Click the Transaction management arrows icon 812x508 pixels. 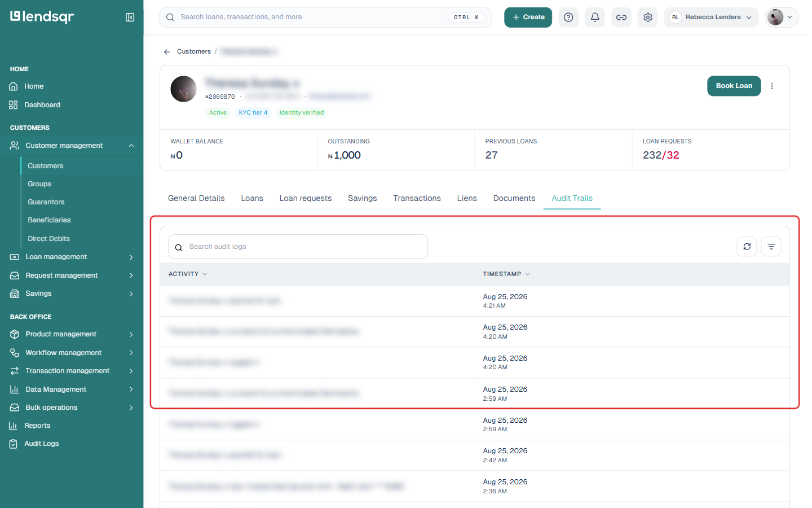tap(15, 371)
